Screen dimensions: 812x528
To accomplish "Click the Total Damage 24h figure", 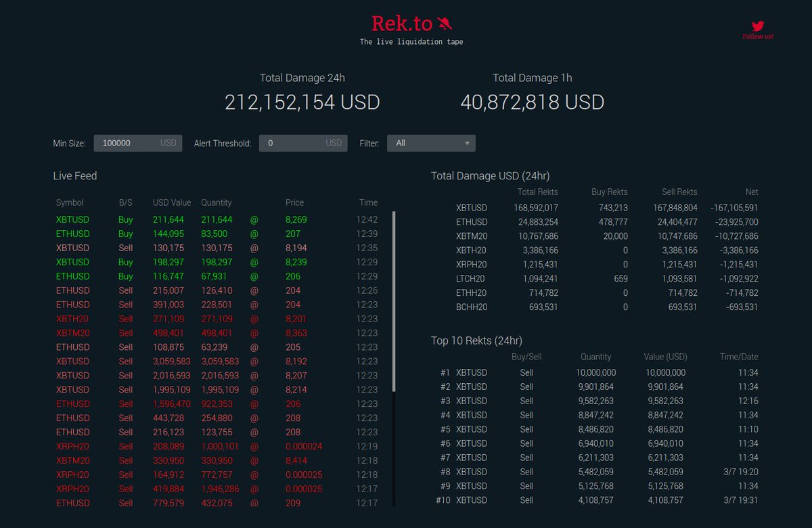I will pos(302,102).
